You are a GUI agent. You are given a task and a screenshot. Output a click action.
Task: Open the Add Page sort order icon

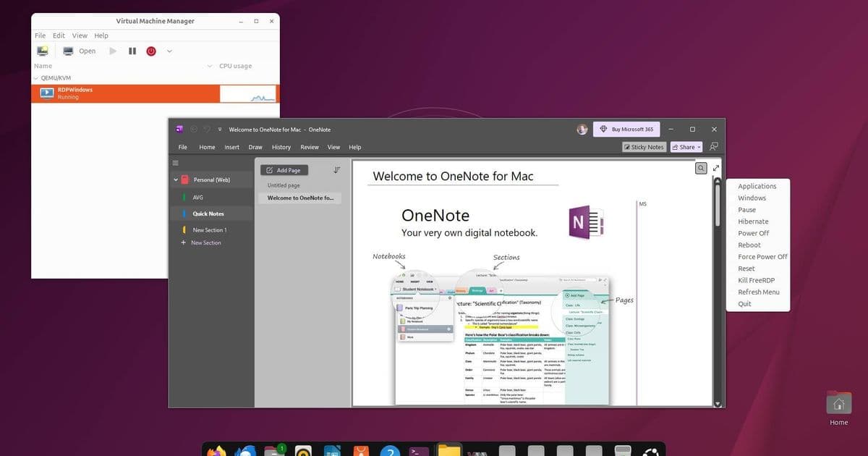click(x=336, y=169)
